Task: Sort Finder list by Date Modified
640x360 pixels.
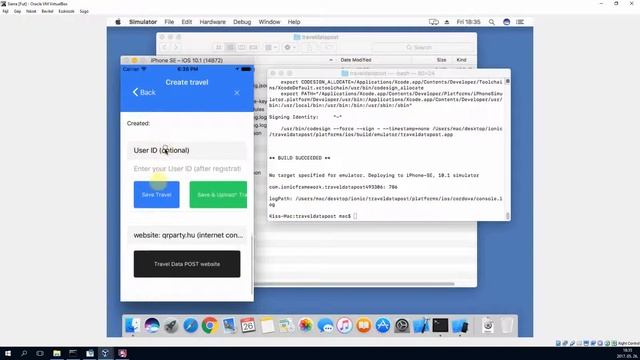Action: tap(356, 60)
